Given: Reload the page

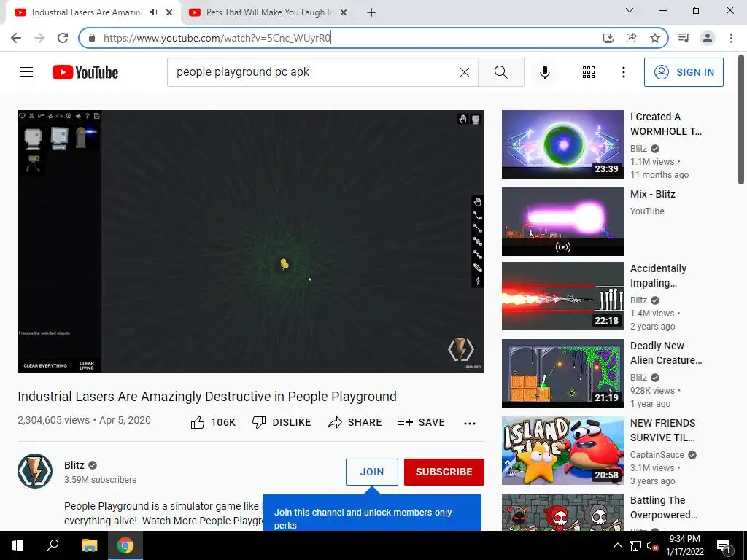Looking at the screenshot, I should (63, 38).
